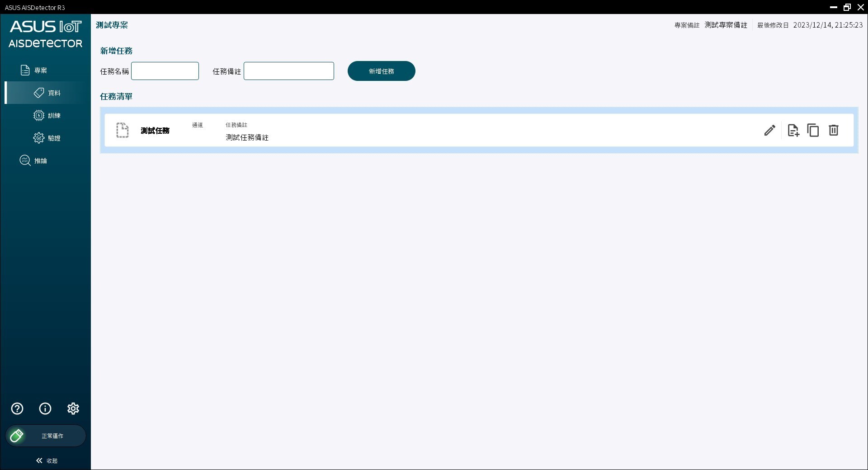Image resolution: width=868 pixels, height=470 pixels.
Task: Add data to 測試任務 via document-plus icon
Action: click(x=793, y=130)
